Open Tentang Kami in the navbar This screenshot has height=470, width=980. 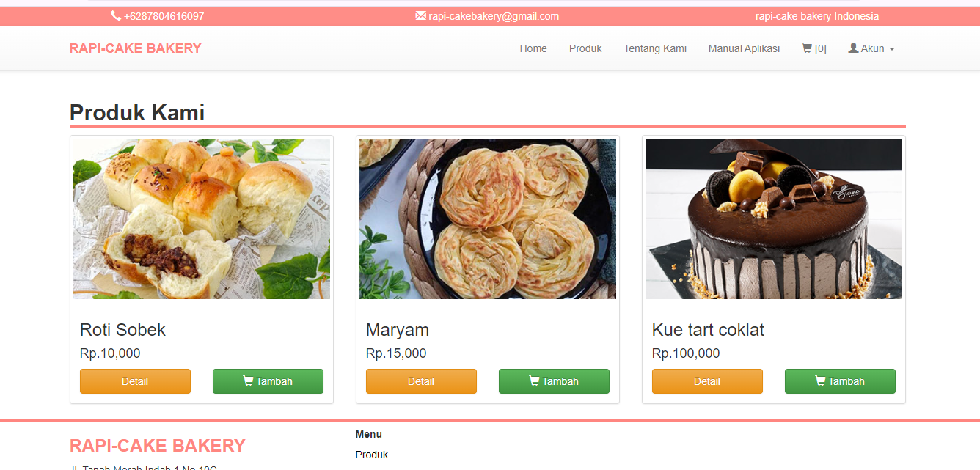(655, 48)
